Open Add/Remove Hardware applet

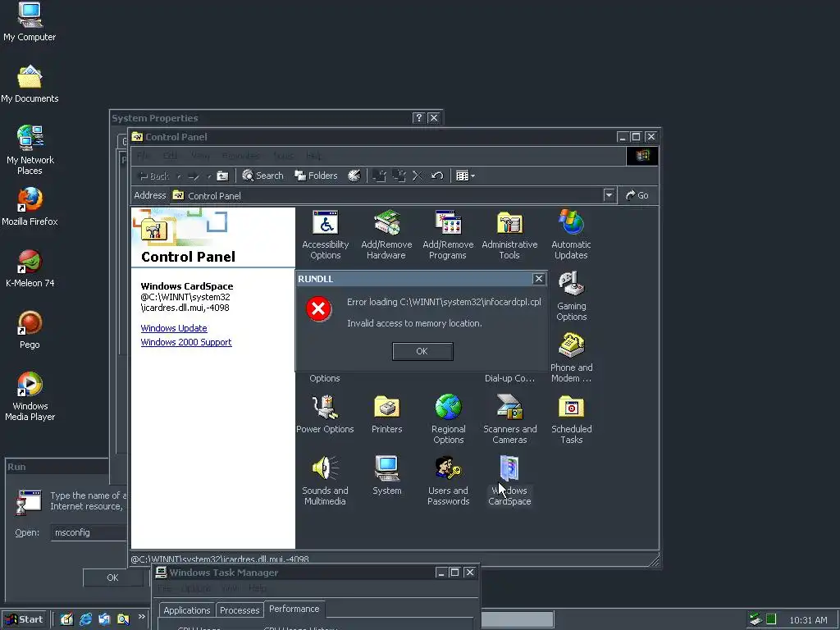coord(386,235)
